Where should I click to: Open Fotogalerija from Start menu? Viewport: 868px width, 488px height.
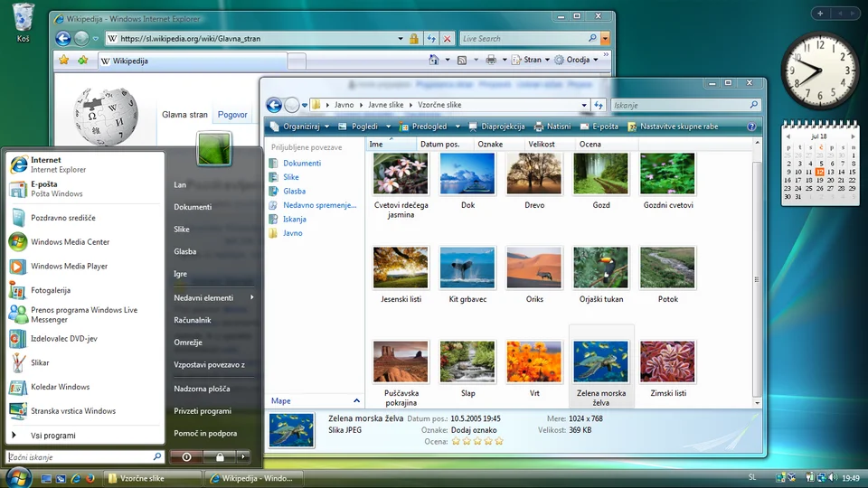click(x=85, y=290)
